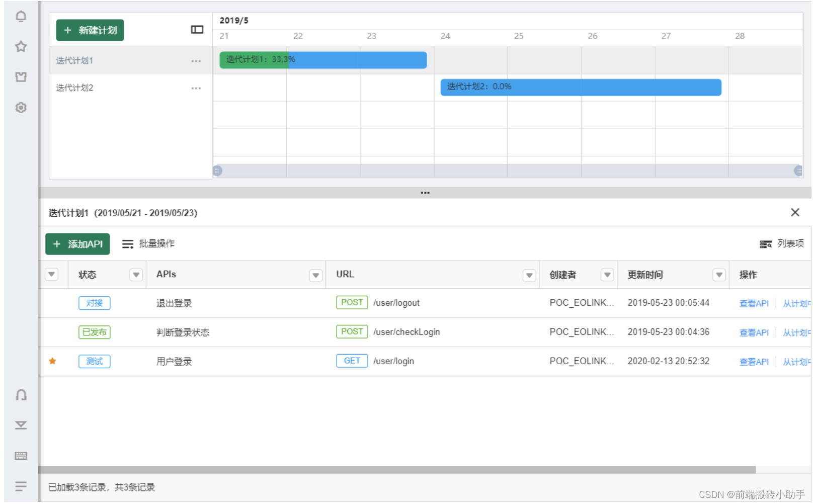
Task: Open the keyboard shortcuts icon in sidebar
Action: pyautogui.click(x=21, y=456)
